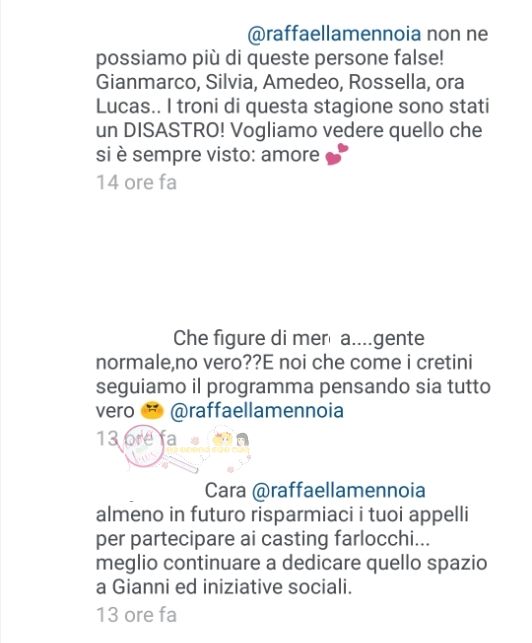Click the bottom "13 ore fa" timestamp
Screen dimensions: 532x643
136,615
